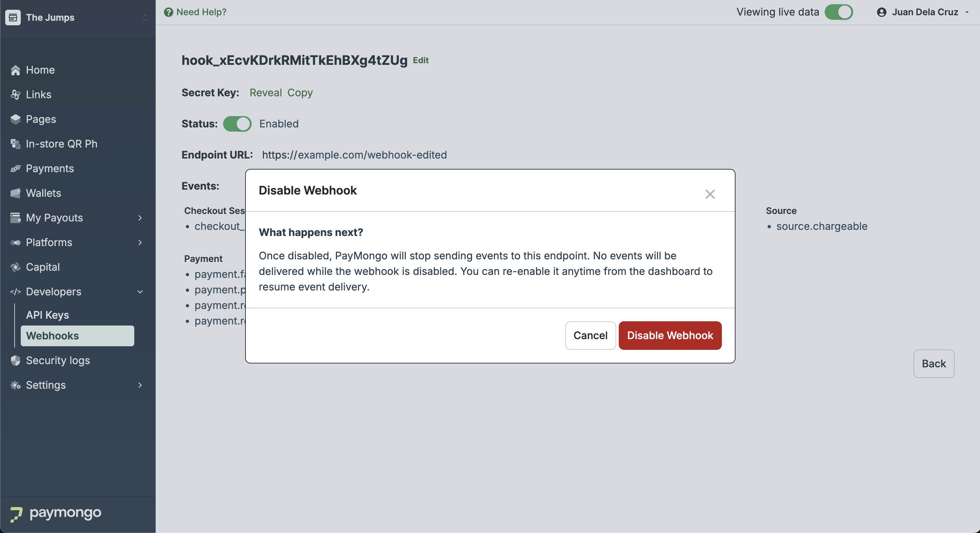Confirm with red Disable Webhook button
The image size is (980, 533).
pos(670,336)
